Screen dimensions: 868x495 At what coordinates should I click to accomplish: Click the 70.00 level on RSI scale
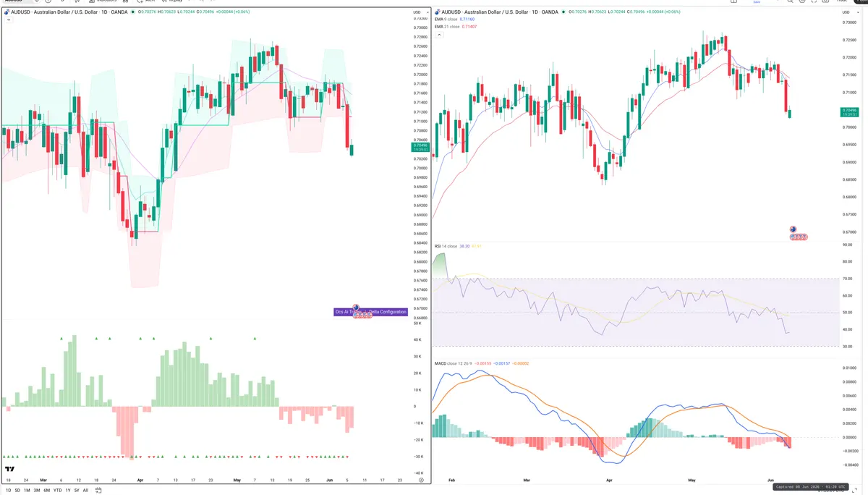[x=847, y=279]
